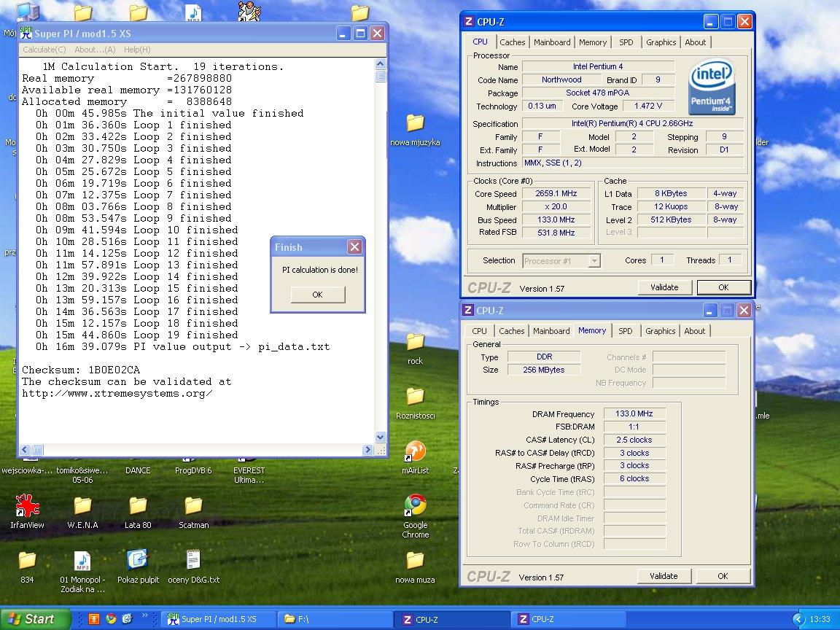Click the third quick launch icon
The height and width of the screenshot is (630, 840).
pyautogui.click(x=128, y=619)
